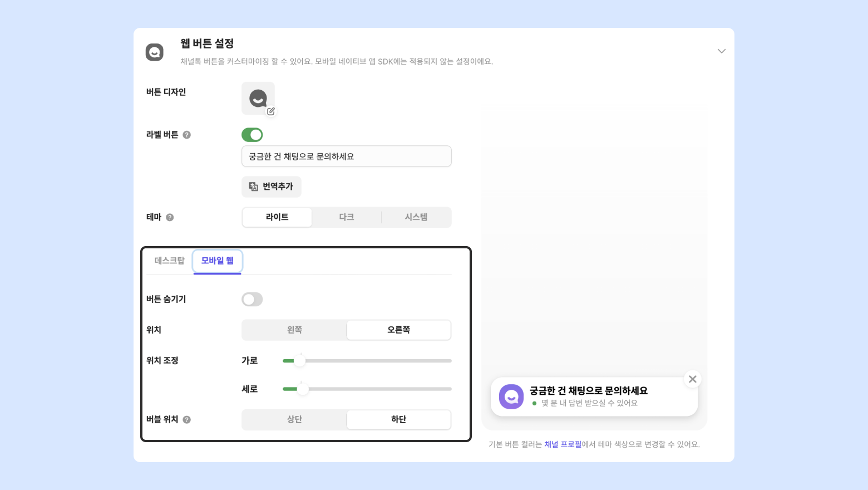The image size is (868, 490).
Task: Set bubble position to 상단
Action: 294,419
